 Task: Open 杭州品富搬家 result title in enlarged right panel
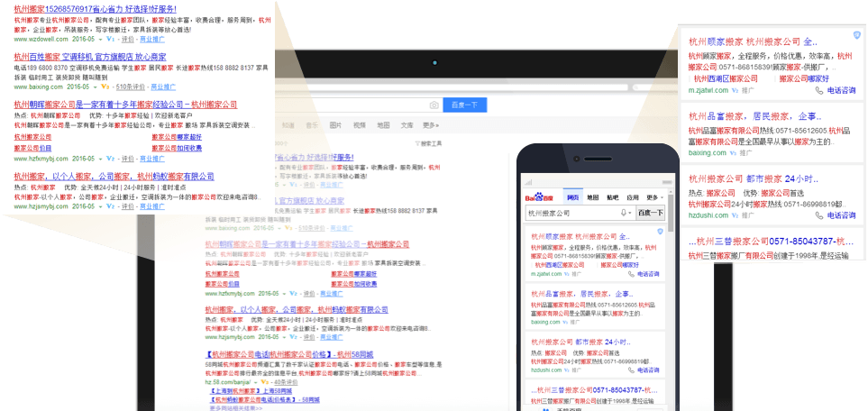(755, 116)
